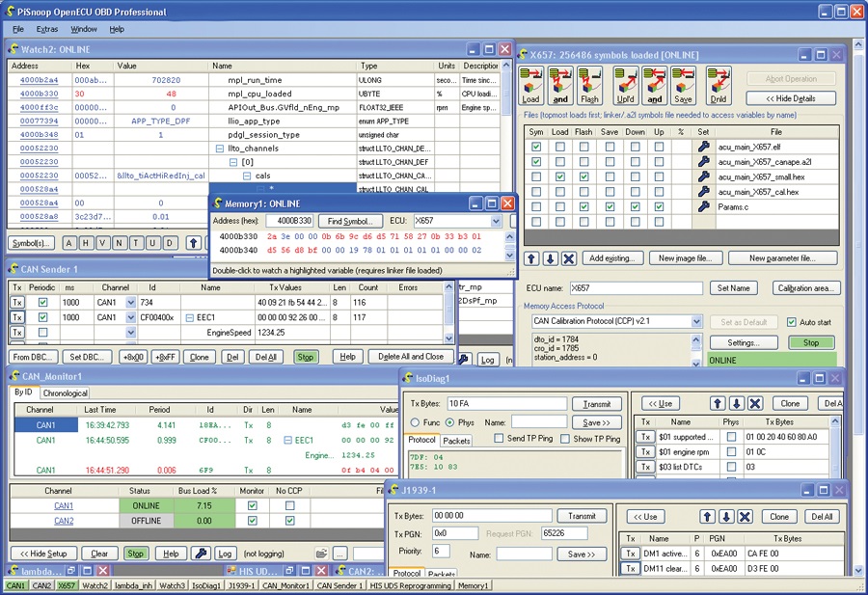Click the Address (hex) field in Memory1
Viewport: 868px width, 595px height.
[289, 221]
